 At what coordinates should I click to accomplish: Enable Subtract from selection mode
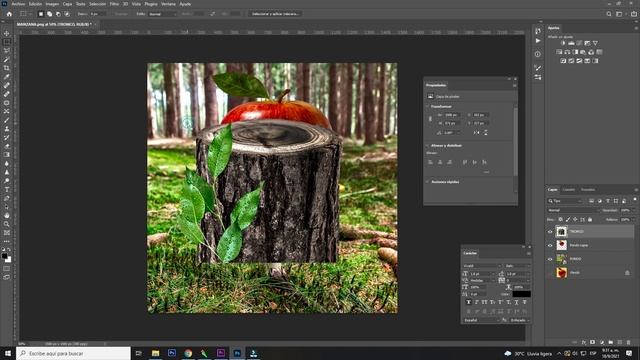click(x=58, y=14)
